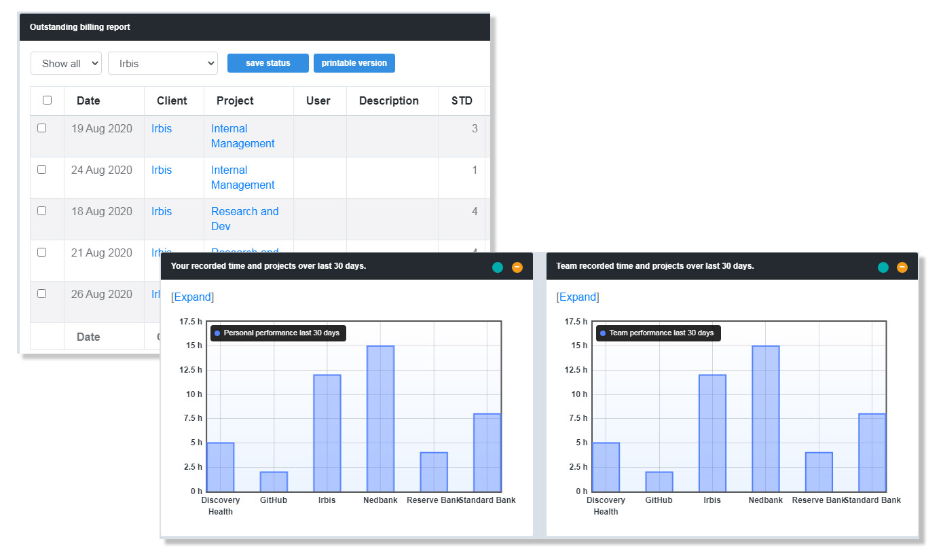Click STD value 1 in 24 Aug row
The height and width of the screenshot is (560, 943).
pos(475,170)
